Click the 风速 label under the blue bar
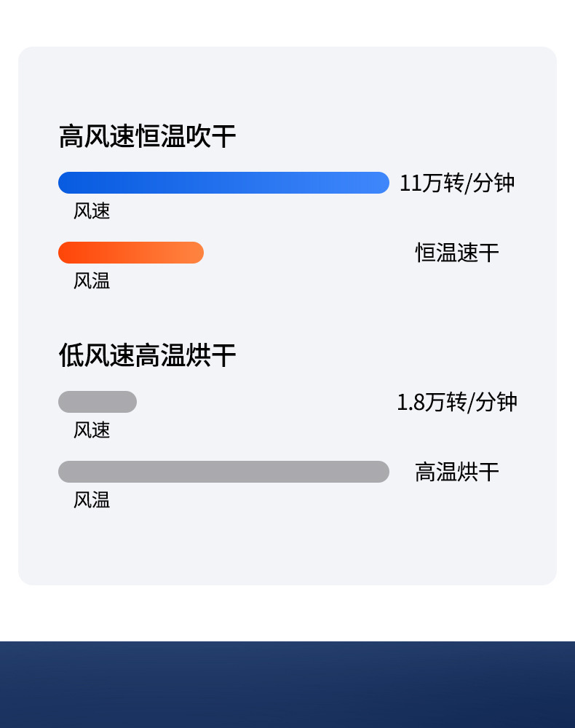The height and width of the screenshot is (728, 575). click(92, 211)
